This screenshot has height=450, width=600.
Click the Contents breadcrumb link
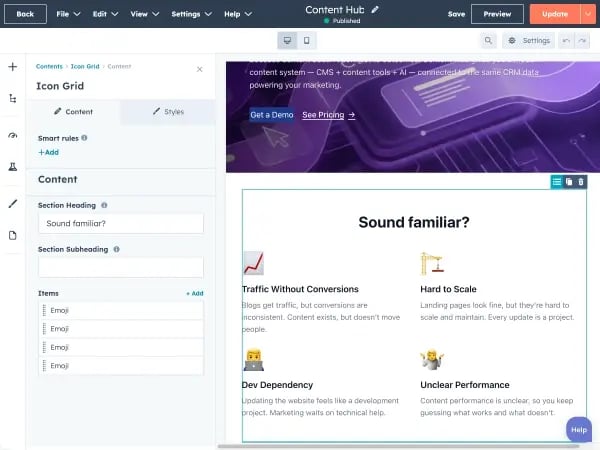pyautogui.click(x=49, y=67)
